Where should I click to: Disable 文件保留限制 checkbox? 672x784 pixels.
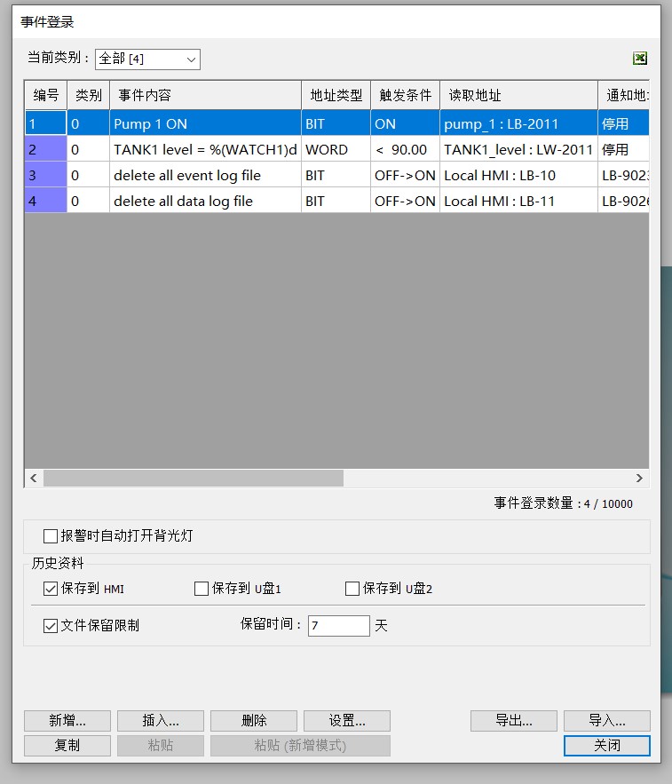point(51,626)
